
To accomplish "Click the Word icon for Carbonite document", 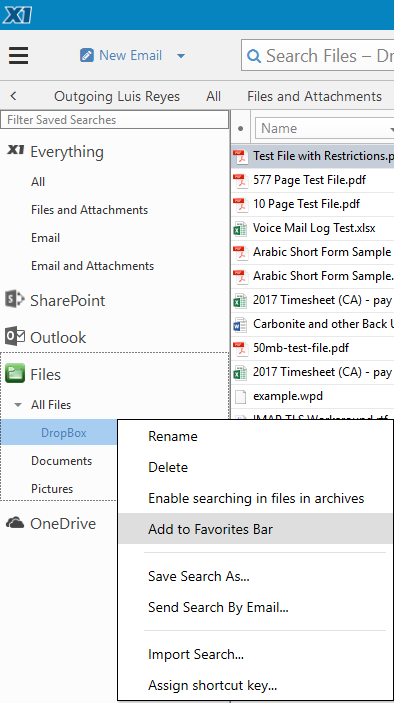I will [241, 324].
